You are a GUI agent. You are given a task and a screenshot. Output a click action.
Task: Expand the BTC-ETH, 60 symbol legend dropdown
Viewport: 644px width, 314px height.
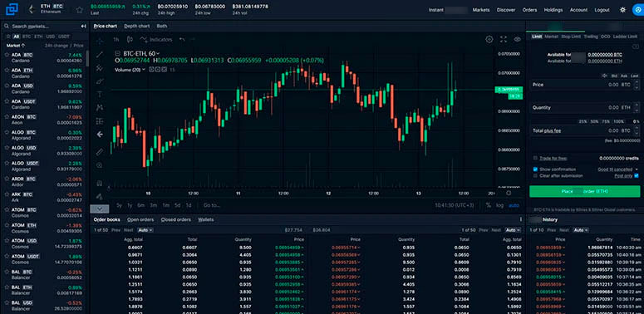158,54
